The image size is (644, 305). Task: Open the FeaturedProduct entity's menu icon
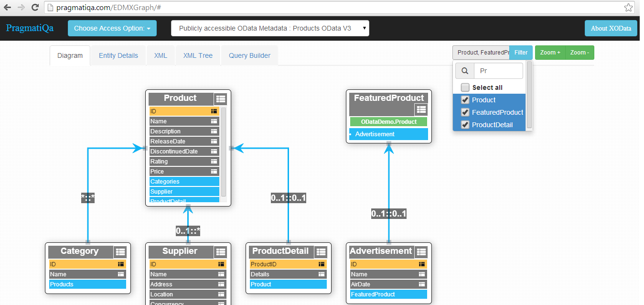[x=421, y=109]
